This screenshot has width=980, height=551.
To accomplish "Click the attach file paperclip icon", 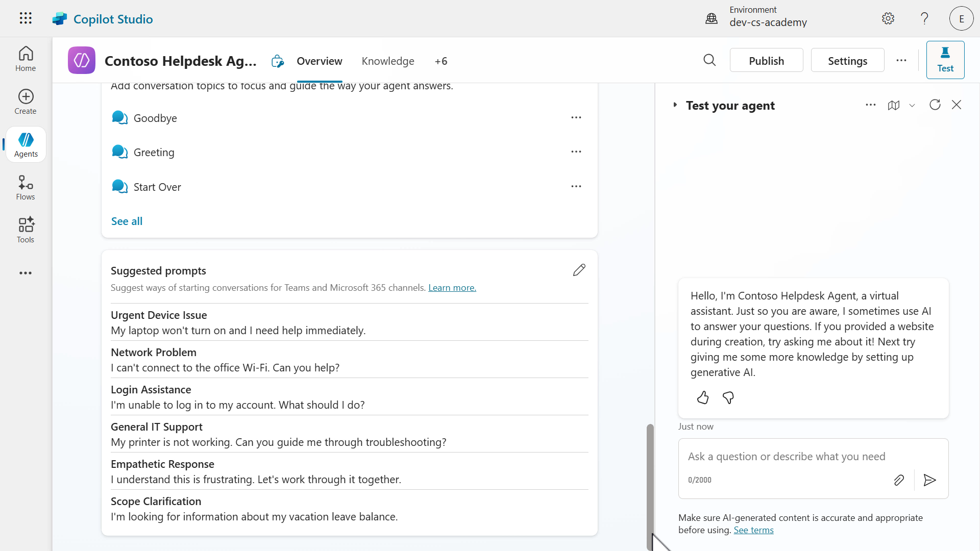I will (899, 480).
